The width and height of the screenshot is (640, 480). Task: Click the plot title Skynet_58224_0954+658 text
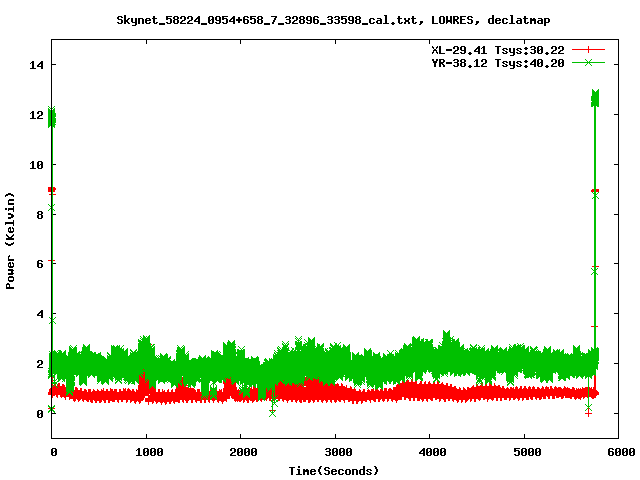click(x=333, y=20)
